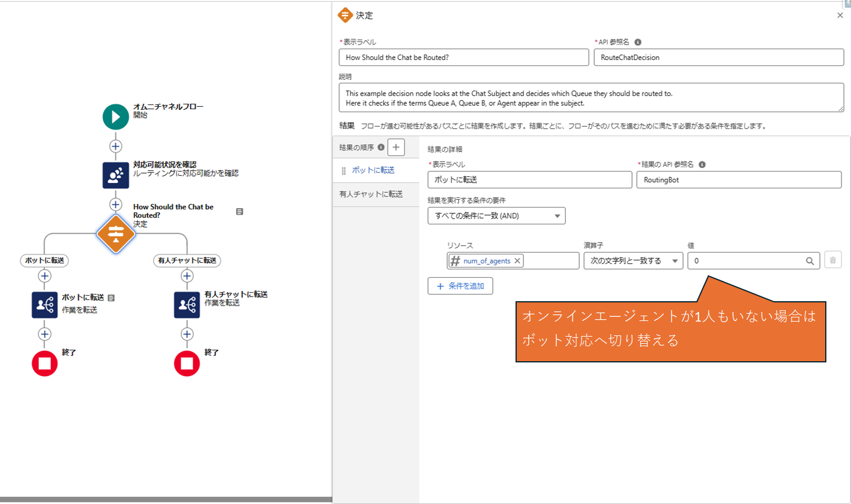
Task: Click ボットに転送 branch label on canvas
Action: [44, 260]
